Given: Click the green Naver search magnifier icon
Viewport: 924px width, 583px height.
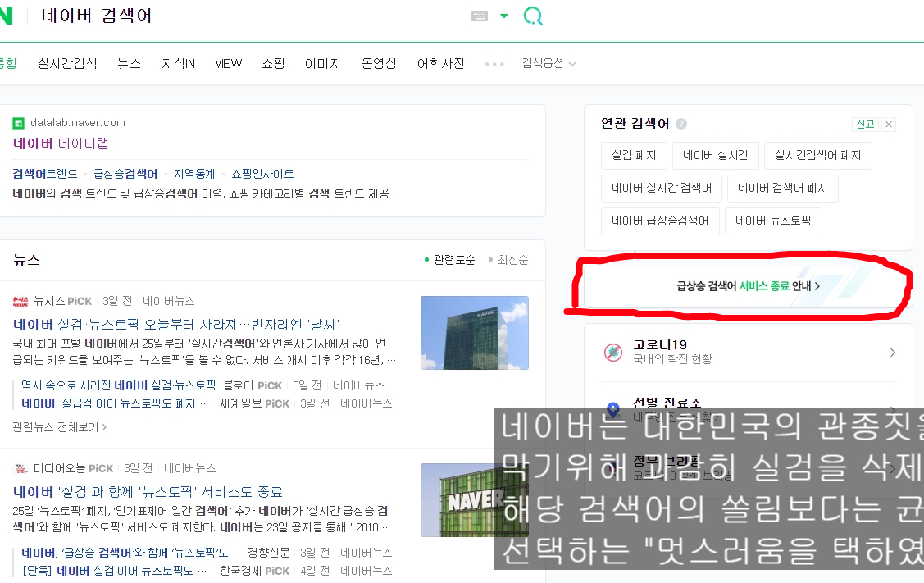Looking at the screenshot, I should (533, 16).
